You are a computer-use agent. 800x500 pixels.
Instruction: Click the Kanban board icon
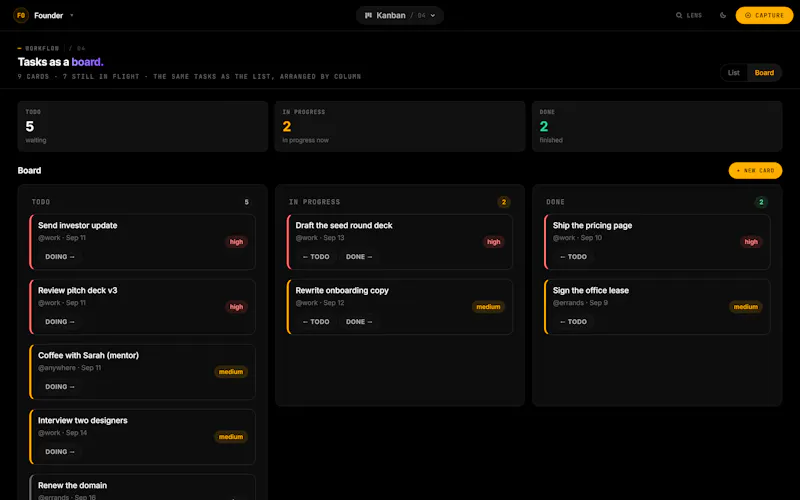pos(368,15)
